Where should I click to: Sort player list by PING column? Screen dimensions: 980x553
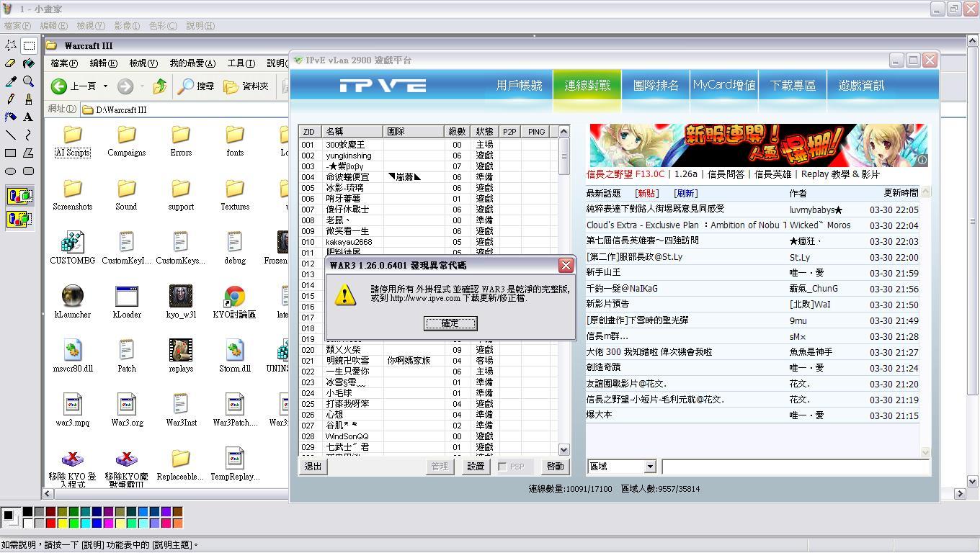click(536, 132)
